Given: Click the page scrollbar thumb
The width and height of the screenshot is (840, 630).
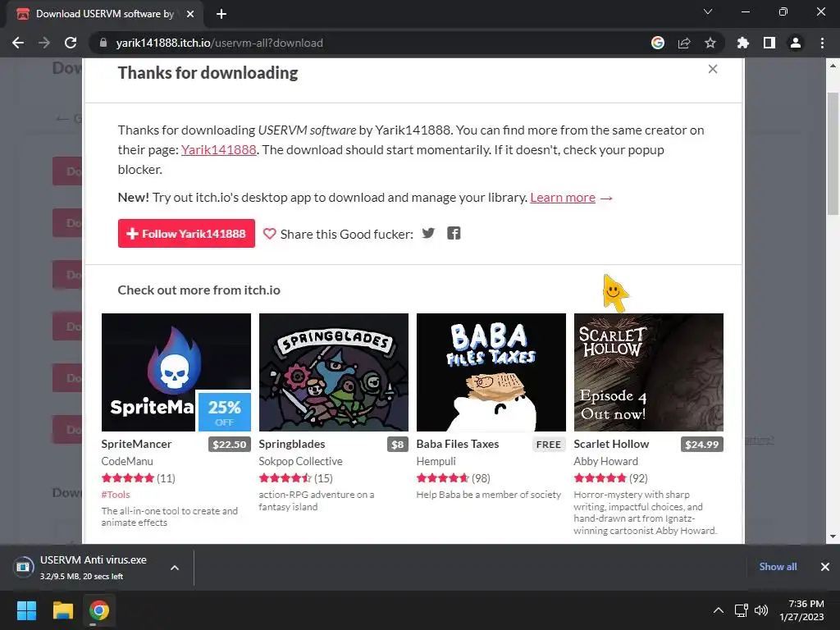Looking at the screenshot, I should click(x=833, y=153).
